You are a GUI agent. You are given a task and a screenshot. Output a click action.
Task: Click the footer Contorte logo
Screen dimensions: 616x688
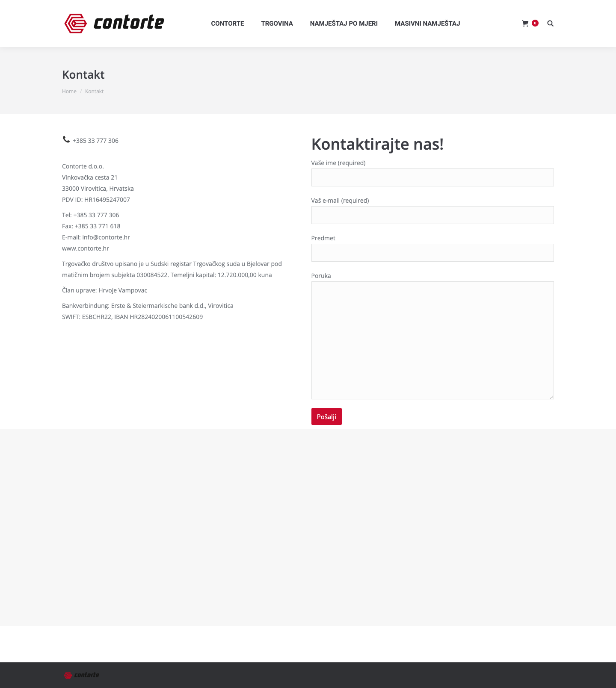click(x=82, y=675)
